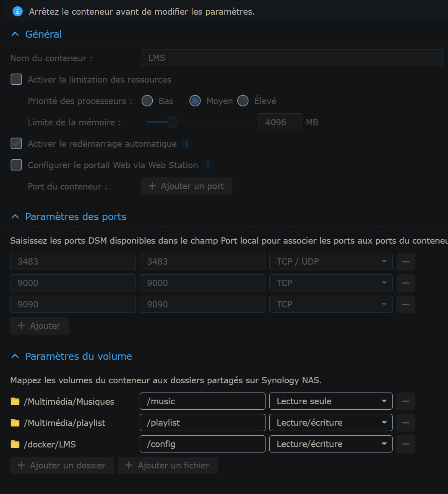Remove the /Multimédia/Musiques volume mapping
The height and width of the screenshot is (494, 448).
tap(405, 401)
